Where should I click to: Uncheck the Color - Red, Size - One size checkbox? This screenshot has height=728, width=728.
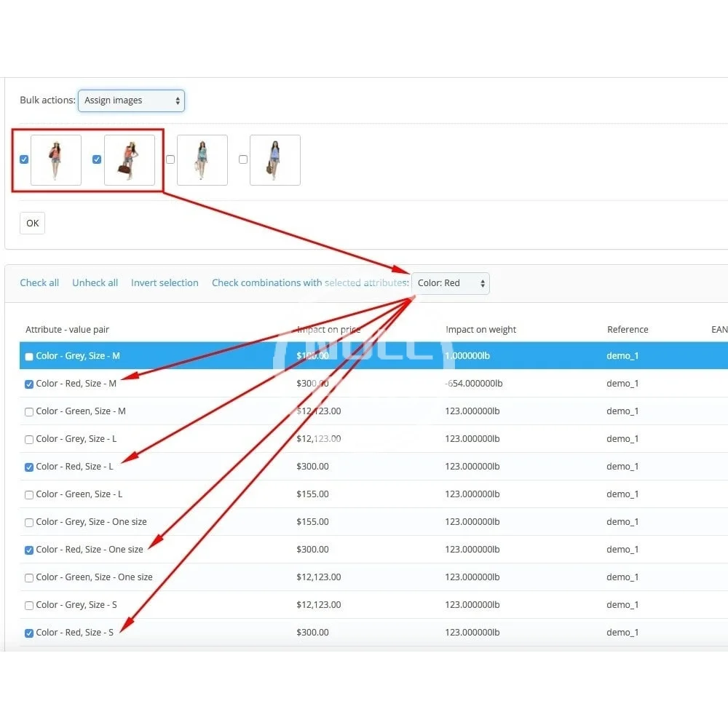(x=29, y=550)
